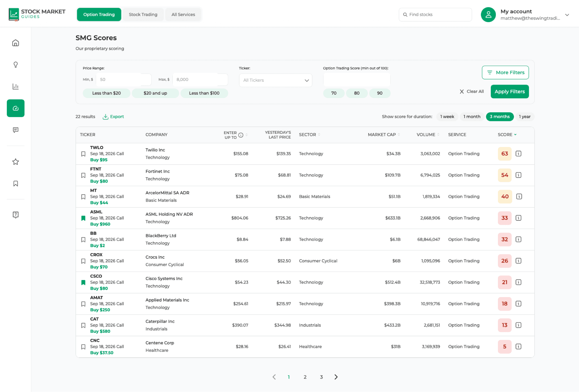Switch to Stock Trading tab

[x=143, y=14]
